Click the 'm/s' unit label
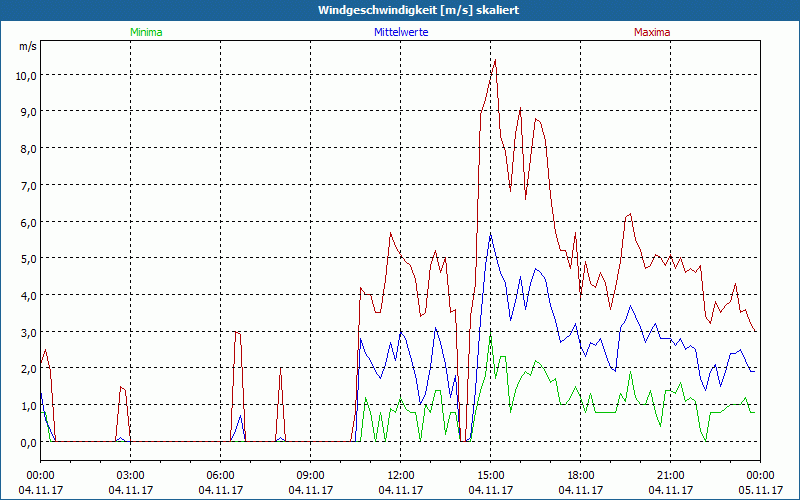Screen dimensions: 800x500 tap(28, 46)
